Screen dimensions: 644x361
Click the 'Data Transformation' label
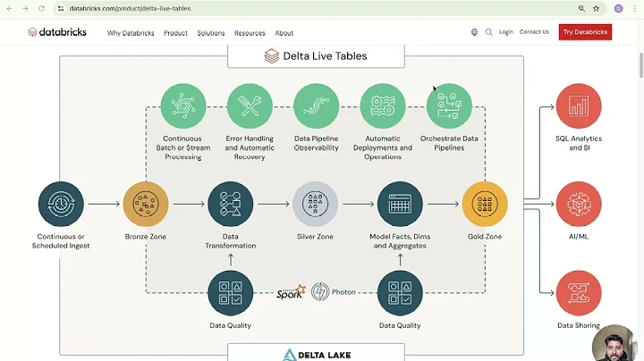pyautogui.click(x=231, y=241)
